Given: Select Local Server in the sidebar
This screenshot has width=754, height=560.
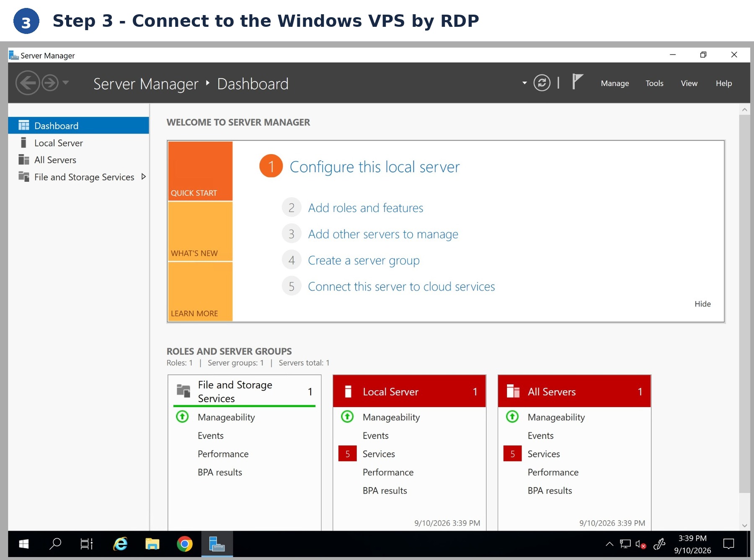Looking at the screenshot, I should click(79, 143).
